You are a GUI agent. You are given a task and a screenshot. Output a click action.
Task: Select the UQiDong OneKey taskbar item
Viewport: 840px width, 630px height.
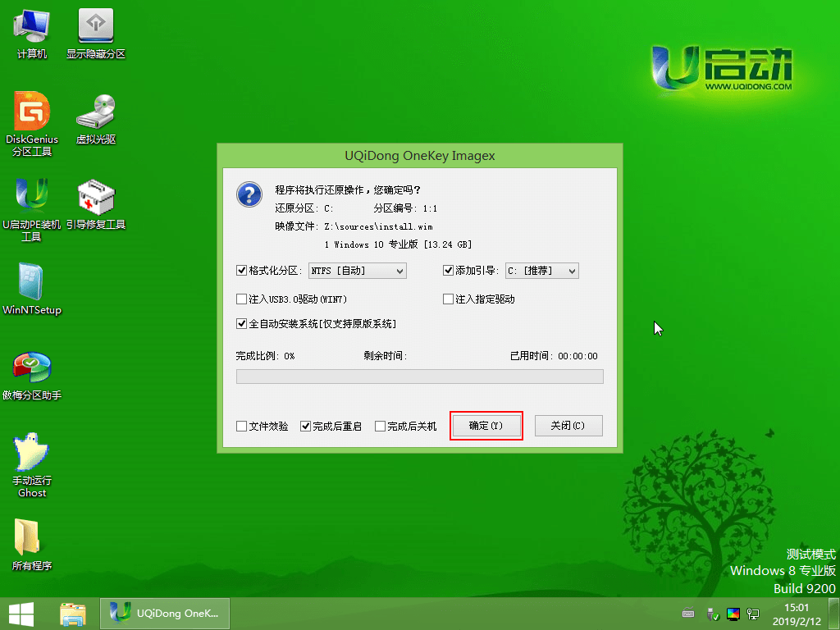[x=164, y=613]
